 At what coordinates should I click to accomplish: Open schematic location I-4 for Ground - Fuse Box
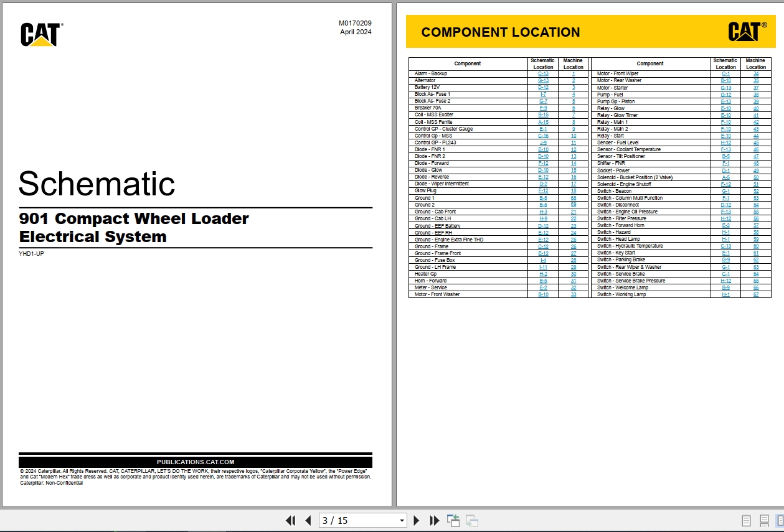tap(543, 260)
